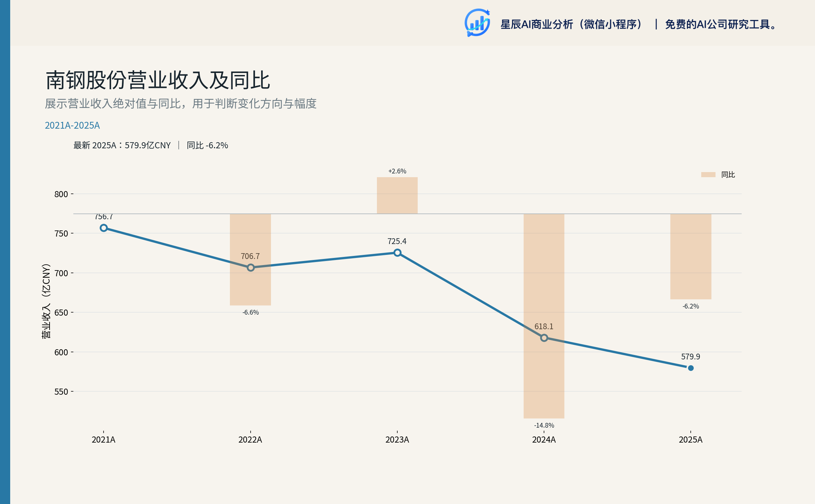The image size is (815, 504).
Task: Click the subtitle starting with 展示营业收入绝对值
Action: [181, 104]
